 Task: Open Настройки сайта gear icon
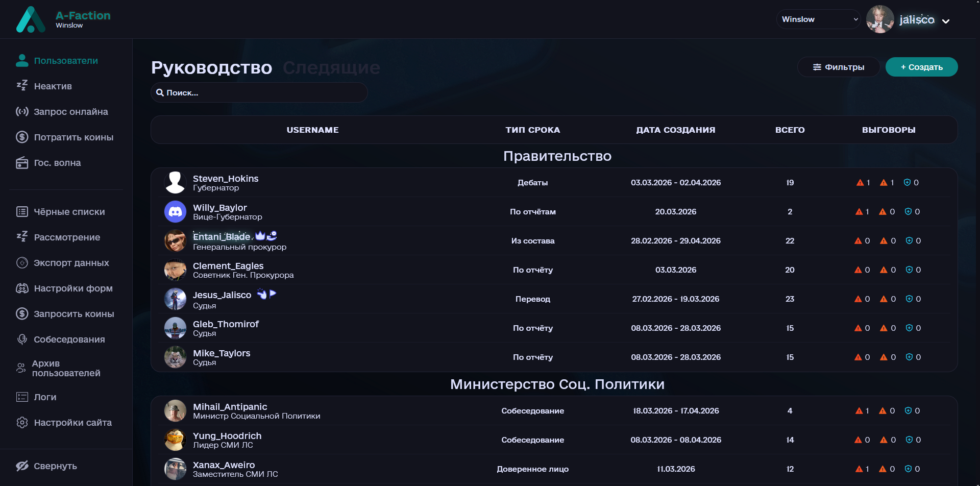click(22, 423)
